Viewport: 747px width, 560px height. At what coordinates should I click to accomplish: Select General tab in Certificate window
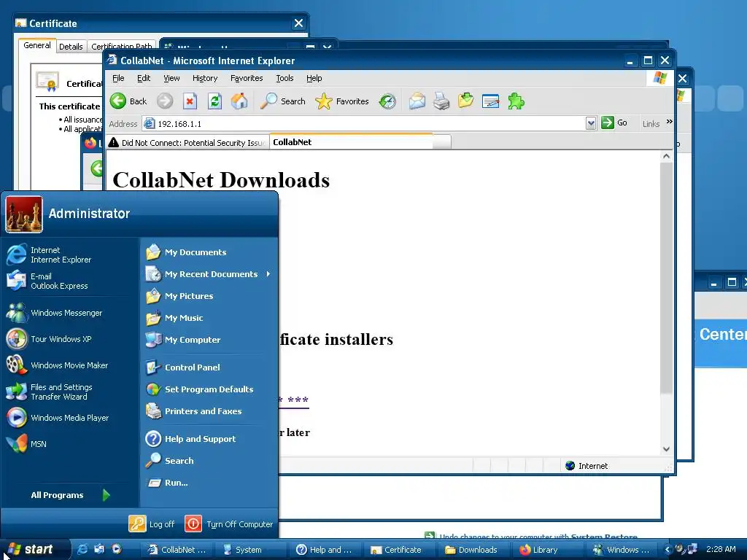[x=36, y=45]
